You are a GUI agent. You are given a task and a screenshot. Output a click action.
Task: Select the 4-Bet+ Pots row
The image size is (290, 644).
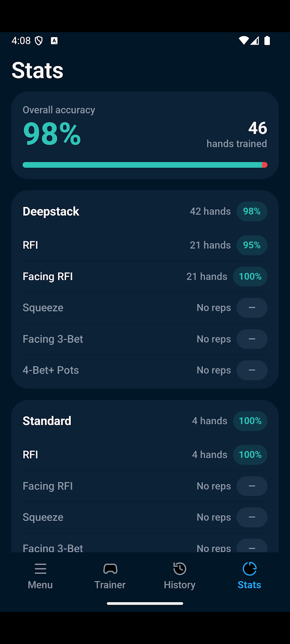coord(145,370)
